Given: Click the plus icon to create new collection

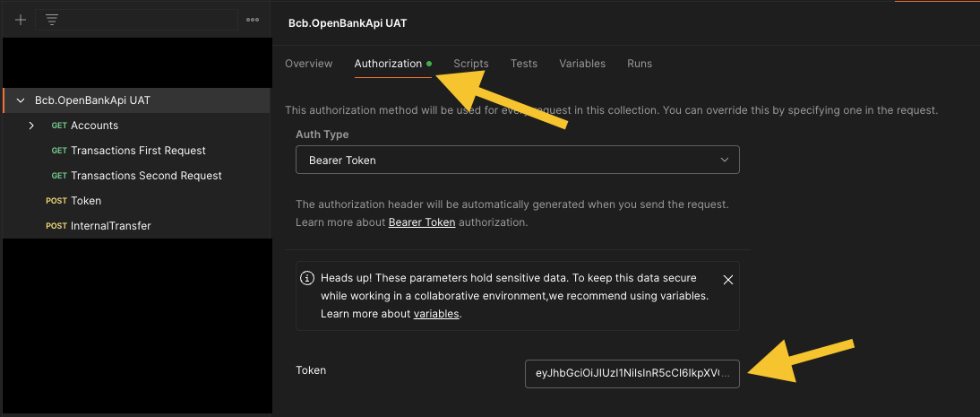Looking at the screenshot, I should coord(21,20).
